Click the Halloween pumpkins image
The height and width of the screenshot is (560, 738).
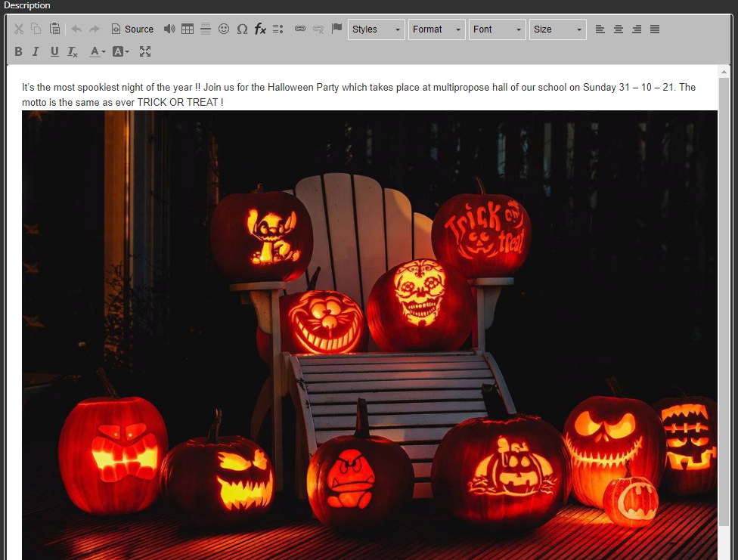coord(370,335)
